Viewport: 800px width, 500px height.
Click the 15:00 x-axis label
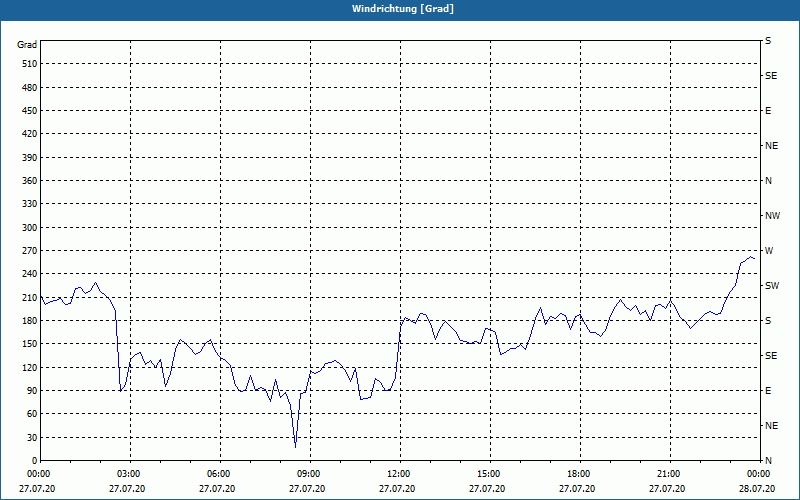point(489,474)
